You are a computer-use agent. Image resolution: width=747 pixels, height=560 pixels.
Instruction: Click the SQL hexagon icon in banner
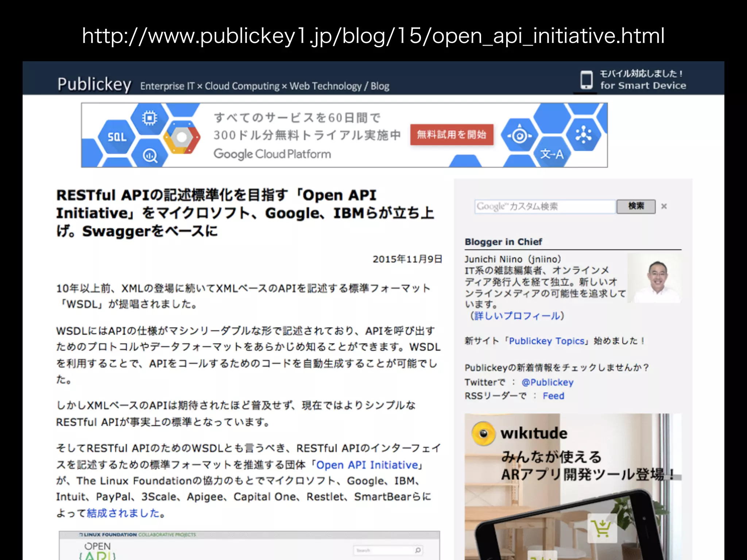tap(117, 137)
